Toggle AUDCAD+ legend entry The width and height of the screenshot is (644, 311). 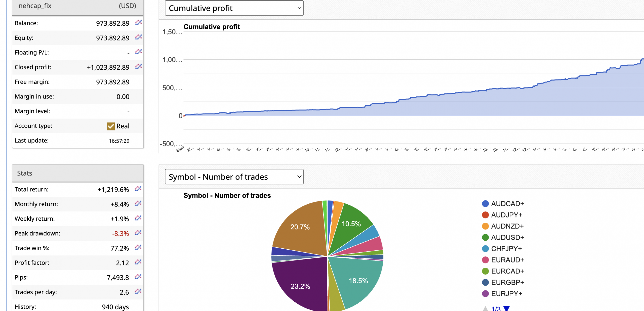(x=507, y=204)
